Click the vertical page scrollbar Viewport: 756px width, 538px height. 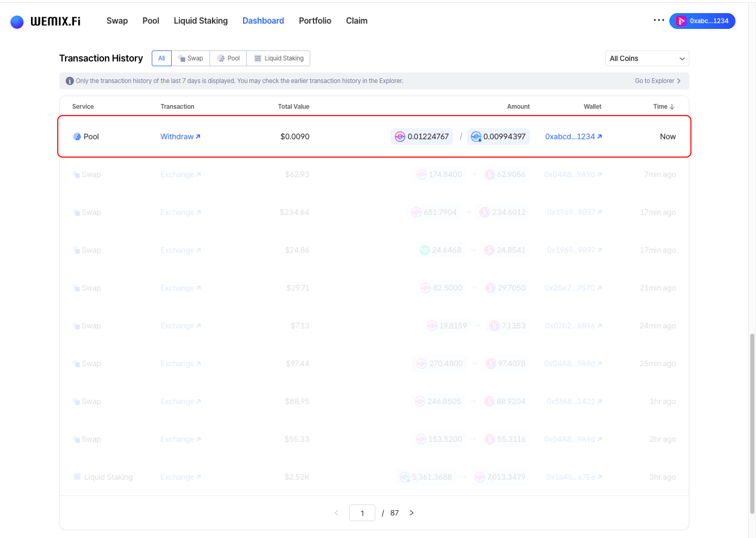click(x=752, y=423)
